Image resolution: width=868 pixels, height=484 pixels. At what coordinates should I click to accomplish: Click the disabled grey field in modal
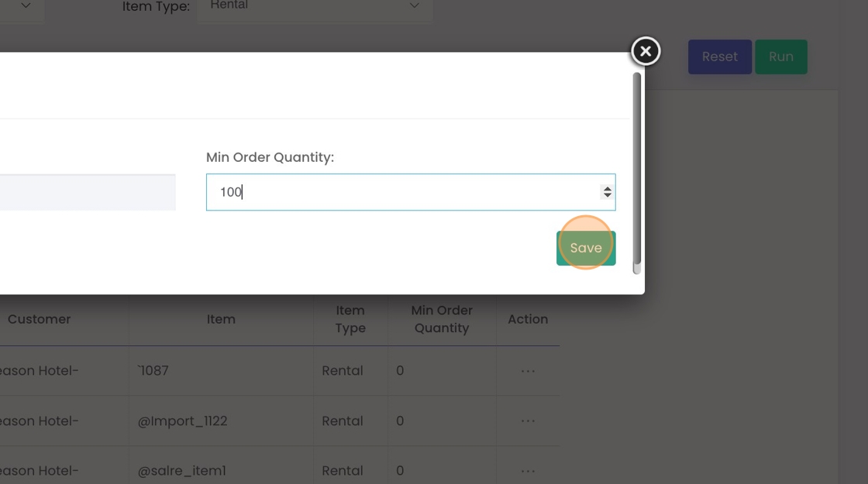pos(88,192)
